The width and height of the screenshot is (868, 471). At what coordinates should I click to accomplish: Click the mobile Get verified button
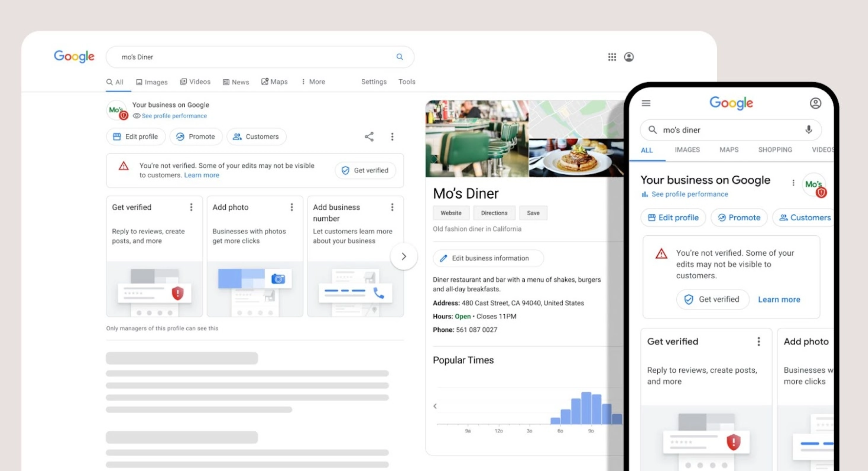pyautogui.click(x=712, y=299)
